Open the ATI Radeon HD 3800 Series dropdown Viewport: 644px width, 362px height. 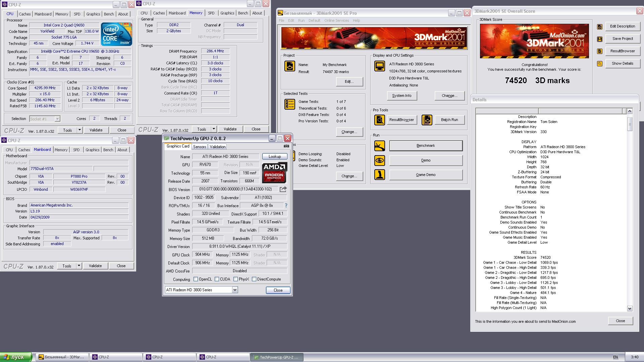tap(235, 290)
